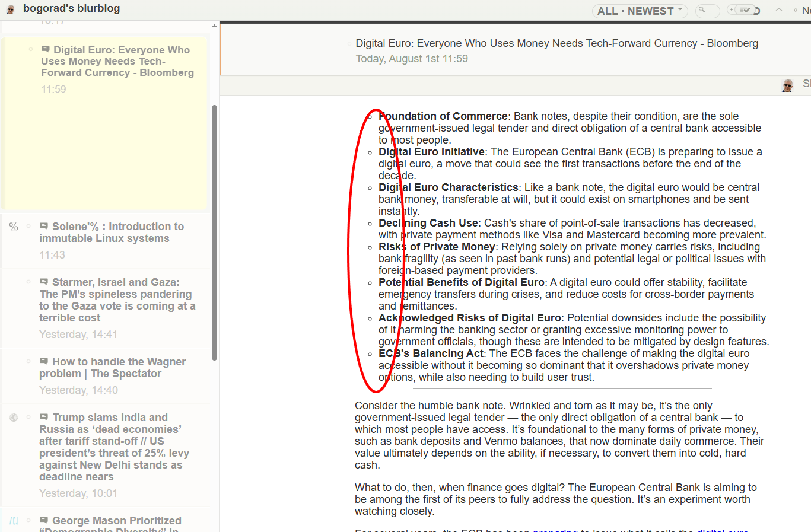Click the globe feed icon beside Trump story
811x532 pixels.
(14, 418)
